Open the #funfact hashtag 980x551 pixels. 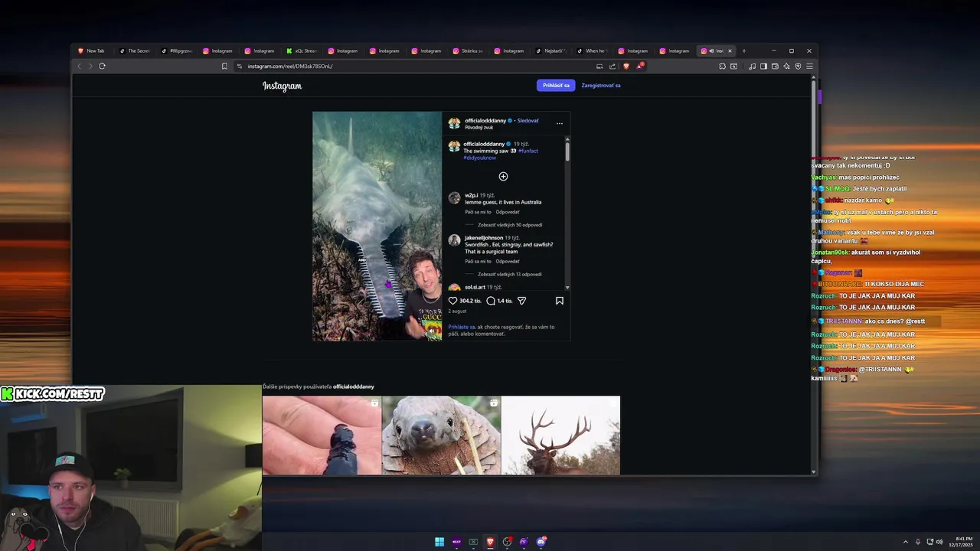point(528,151)
